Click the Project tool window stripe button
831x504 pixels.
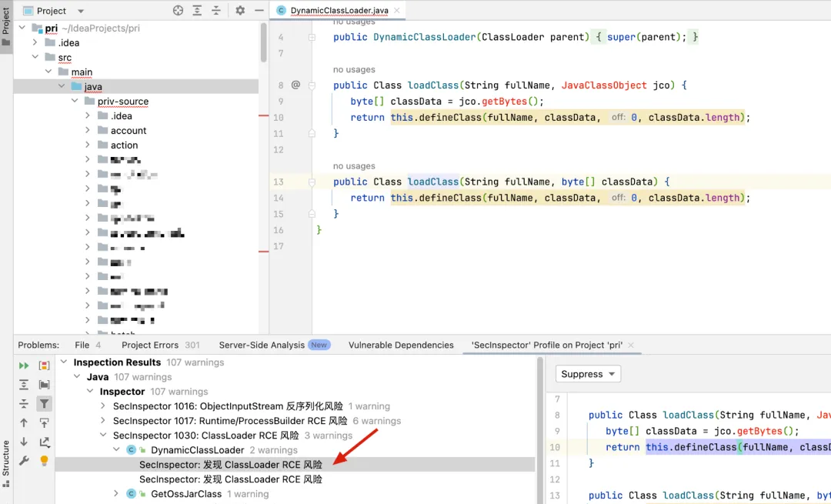[6, 25]
